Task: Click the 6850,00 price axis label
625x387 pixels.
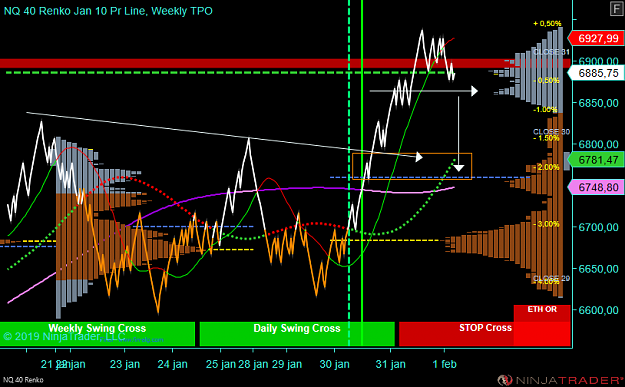Action: point(598,103)
